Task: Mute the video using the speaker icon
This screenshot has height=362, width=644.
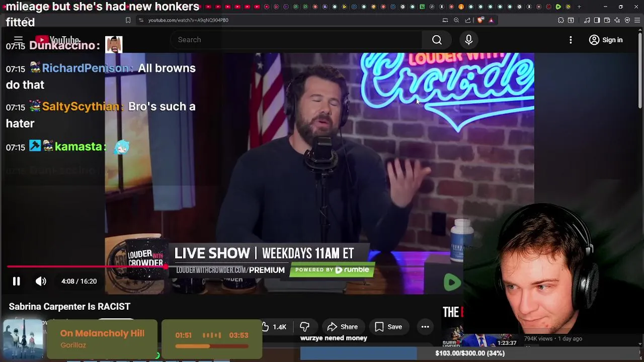Action: point(41,282)
